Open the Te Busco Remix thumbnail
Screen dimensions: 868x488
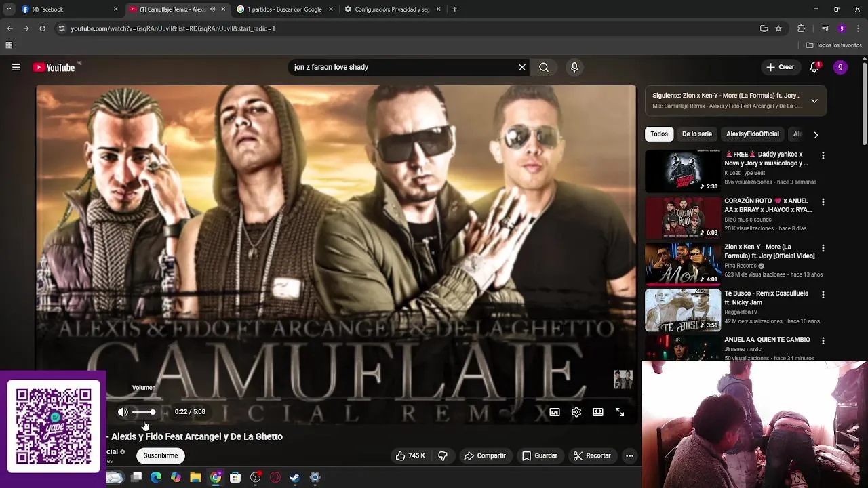pos(683,310)
